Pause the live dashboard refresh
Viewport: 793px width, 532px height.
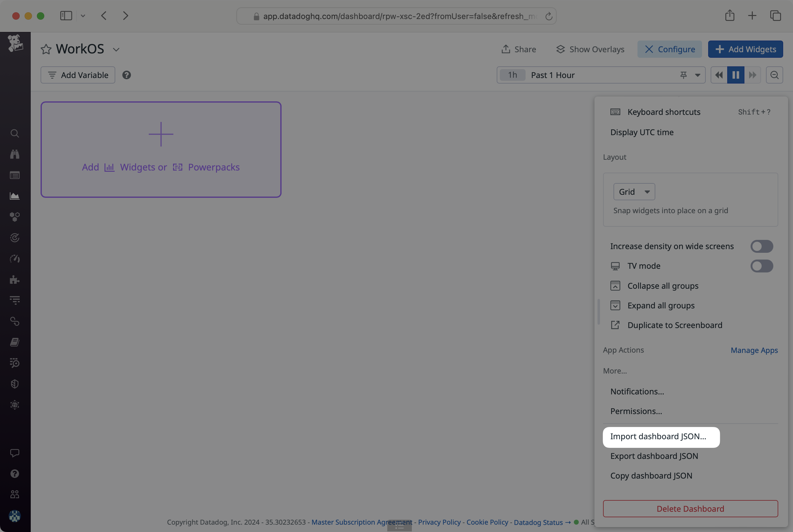(736, 75)
